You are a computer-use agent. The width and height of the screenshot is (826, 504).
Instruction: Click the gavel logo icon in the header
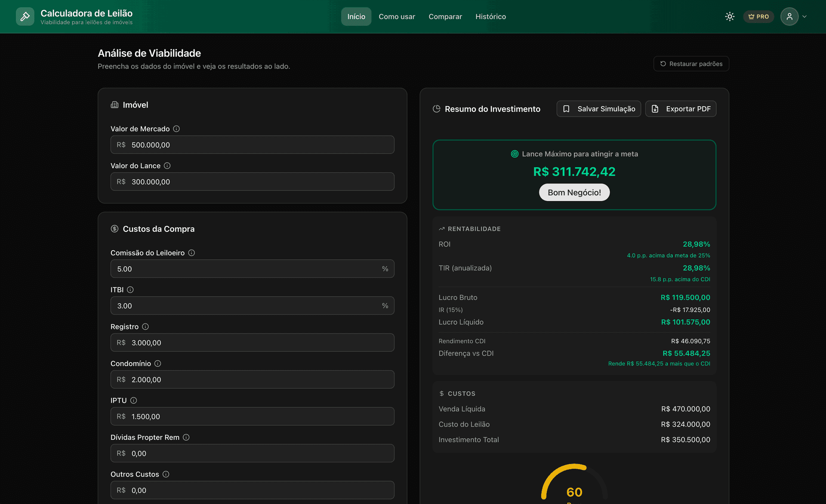(25, 16)
